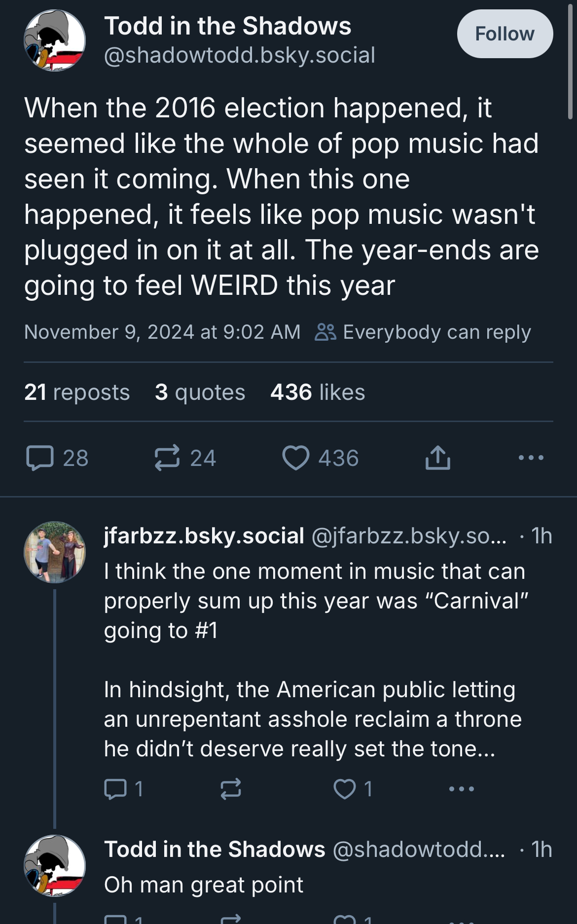577x924 pixels.
Task: Share the main post via share icon
Action: coord(438,458)
